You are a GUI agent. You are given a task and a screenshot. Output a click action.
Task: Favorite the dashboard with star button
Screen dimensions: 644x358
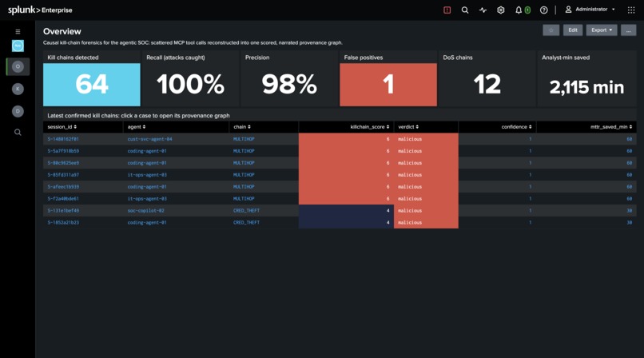(551, 30)
